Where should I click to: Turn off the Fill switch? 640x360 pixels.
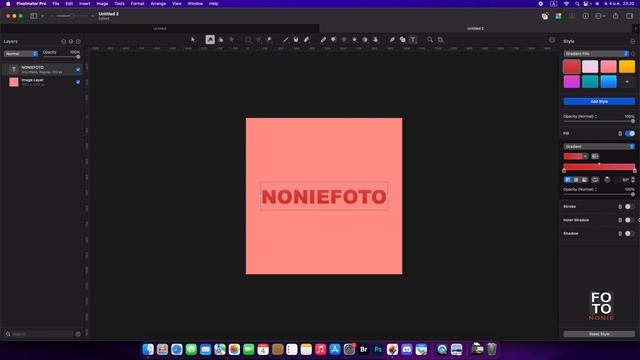[x=630, y=133]
